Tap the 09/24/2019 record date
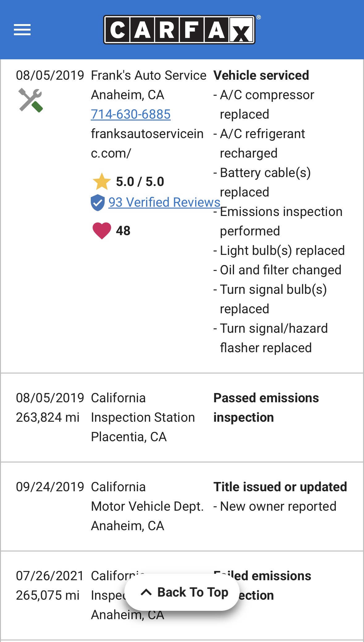Screen dimensions: 364x642 pos(50,487)
